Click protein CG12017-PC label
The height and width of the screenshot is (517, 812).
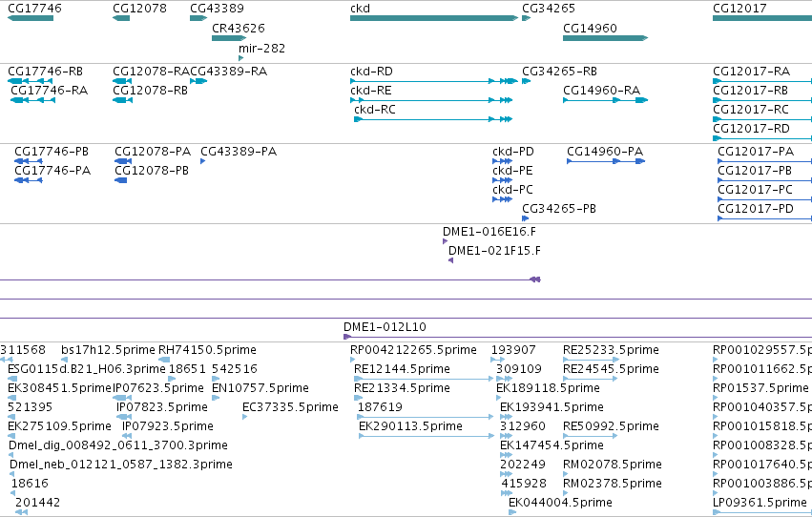[755, 190]
